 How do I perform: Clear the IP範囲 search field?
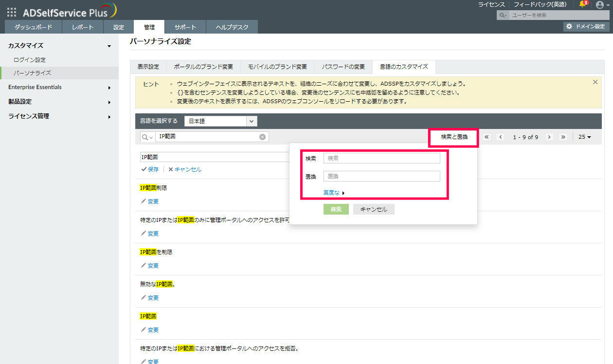[262, 137]
